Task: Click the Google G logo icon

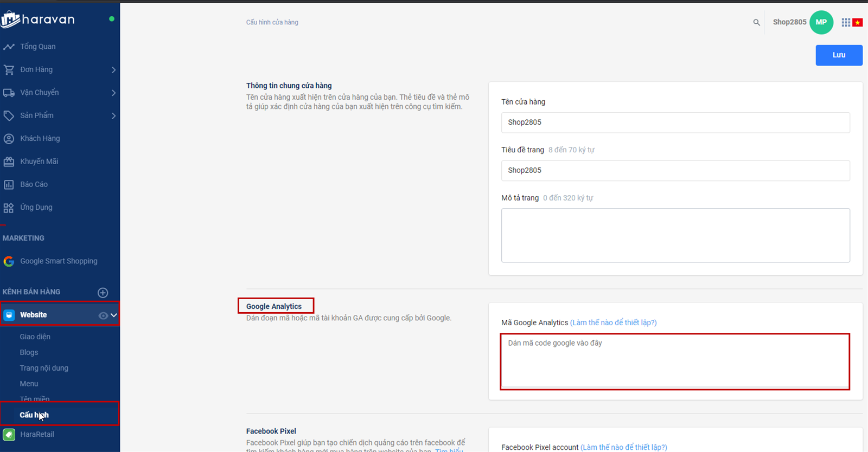Action: [9, 261]
